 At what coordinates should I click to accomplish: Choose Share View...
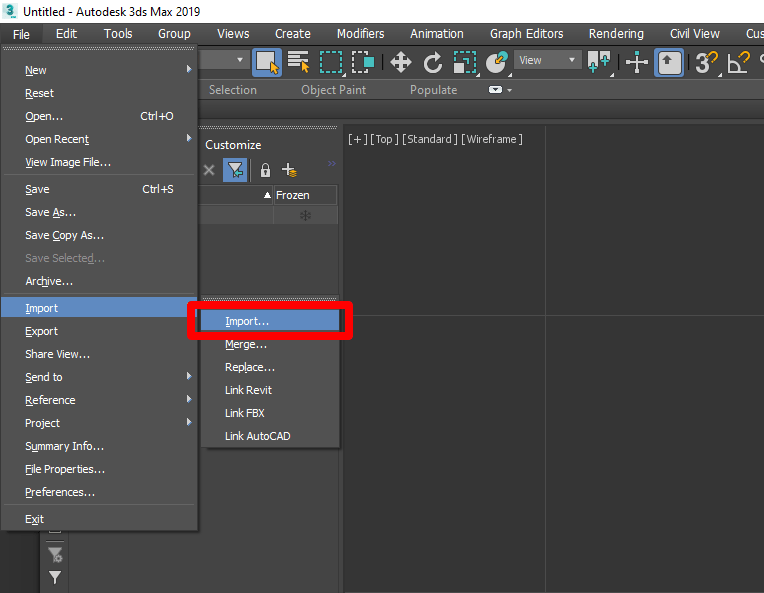[99, 354]
